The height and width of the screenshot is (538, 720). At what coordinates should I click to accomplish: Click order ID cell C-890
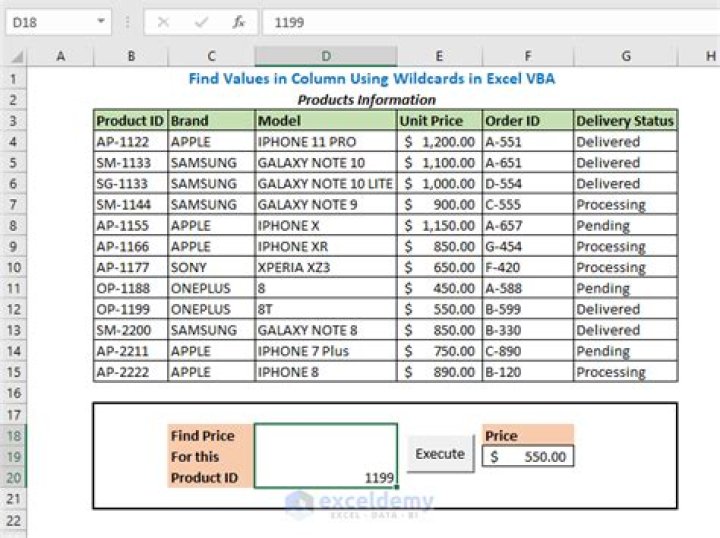pyautogui.click(x=528, y=352)
